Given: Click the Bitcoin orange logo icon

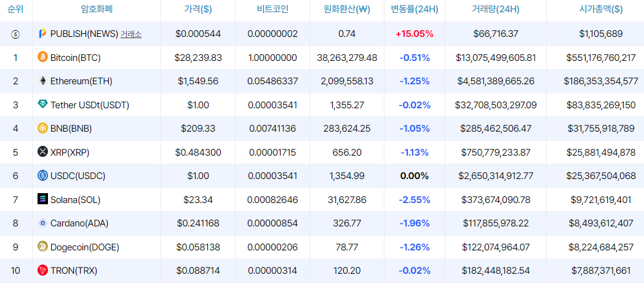Looking at the screenshot, I should [42, 57].
